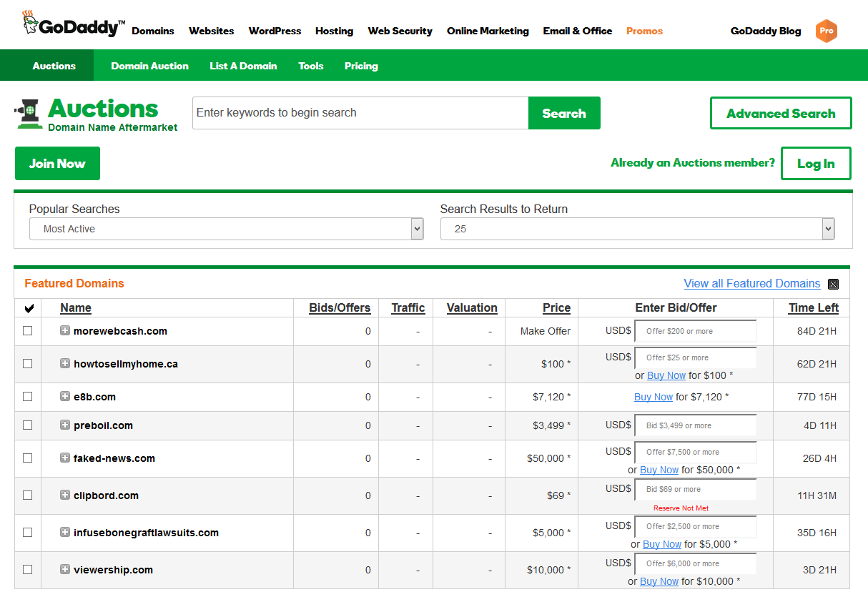This screenshot has height=597, width=868.
Task: Sort the table by Price column
Action: [x=556, y=307]
